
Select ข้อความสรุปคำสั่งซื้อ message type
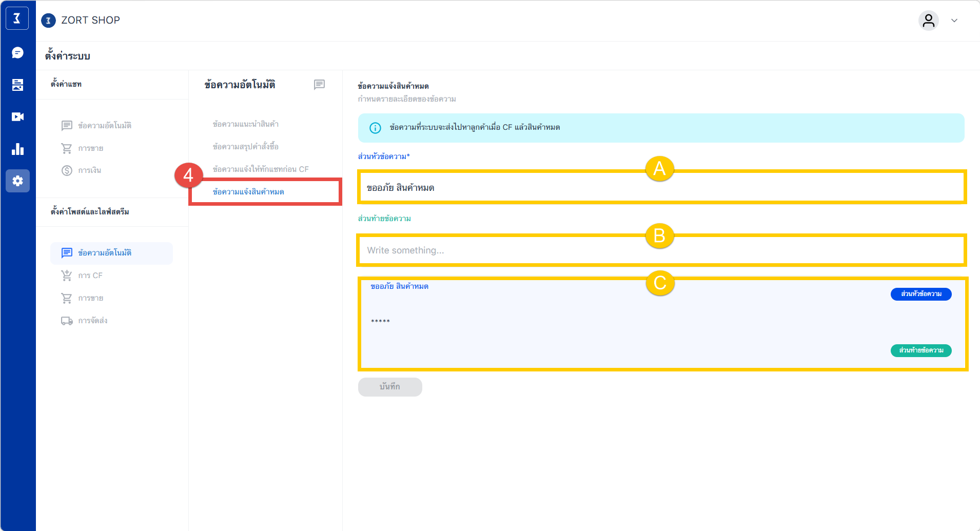tap(245, 147)
